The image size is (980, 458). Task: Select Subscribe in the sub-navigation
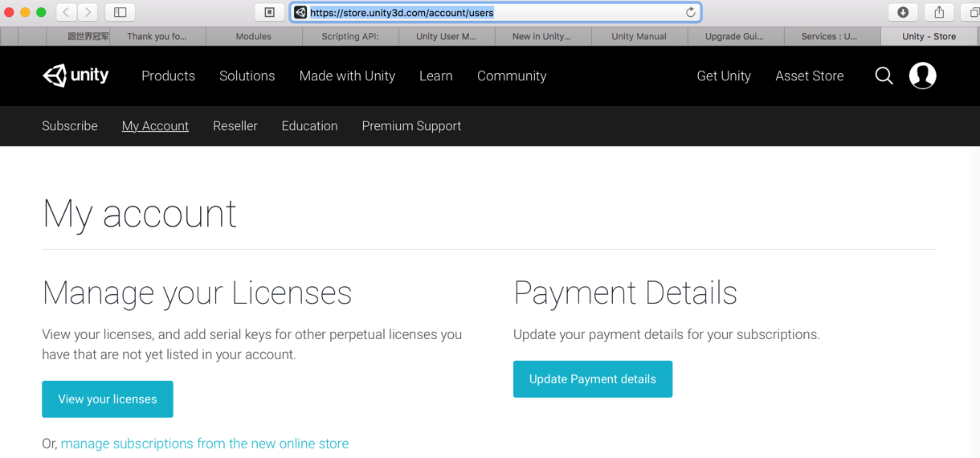[70, 126]
